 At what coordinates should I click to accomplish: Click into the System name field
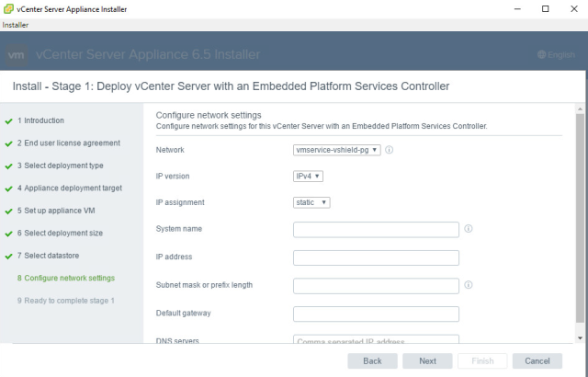pos(376,230)
